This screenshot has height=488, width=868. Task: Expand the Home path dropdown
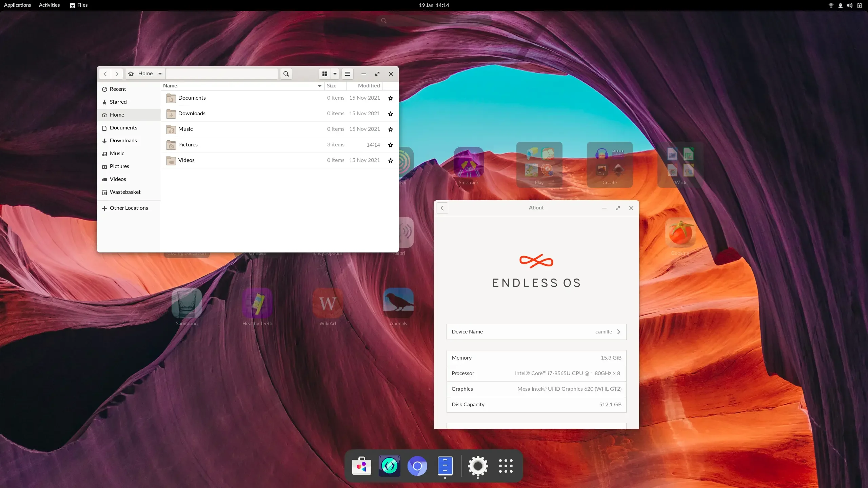coord(160,74)
